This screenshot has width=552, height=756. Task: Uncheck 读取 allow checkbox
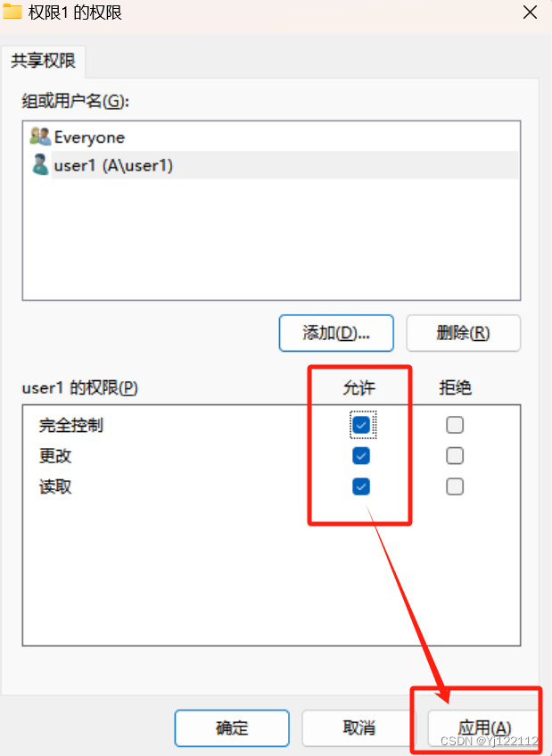(x=361, y=486)
